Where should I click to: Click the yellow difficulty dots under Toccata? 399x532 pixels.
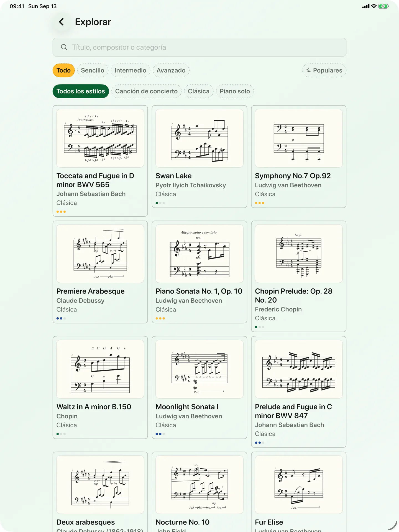61,212
